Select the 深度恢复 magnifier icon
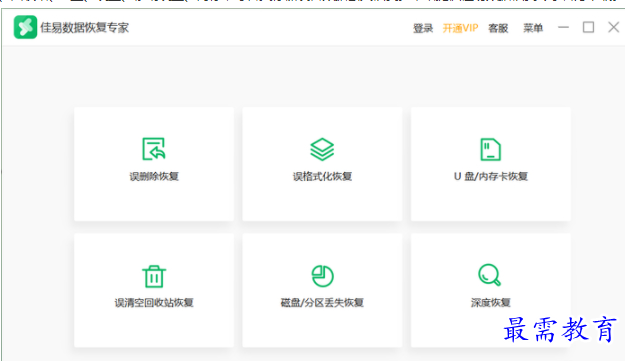The height and width of the screenshot is (361, 625). click(489, 275)
